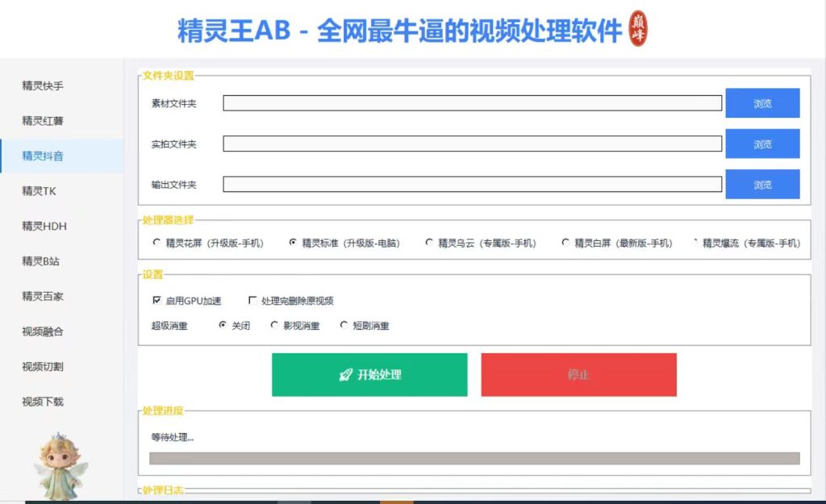Click the gray processing progress bar

474,458
